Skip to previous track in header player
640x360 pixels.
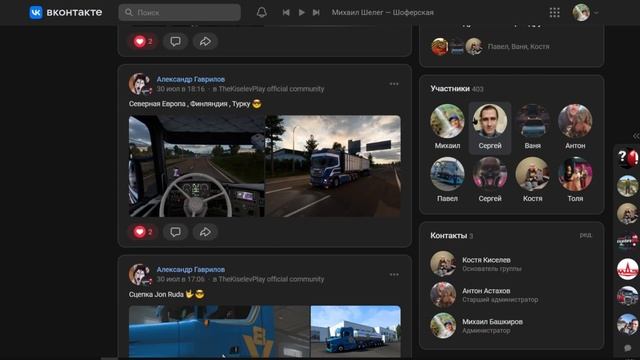pyautogui.click(x=286, y=13)
